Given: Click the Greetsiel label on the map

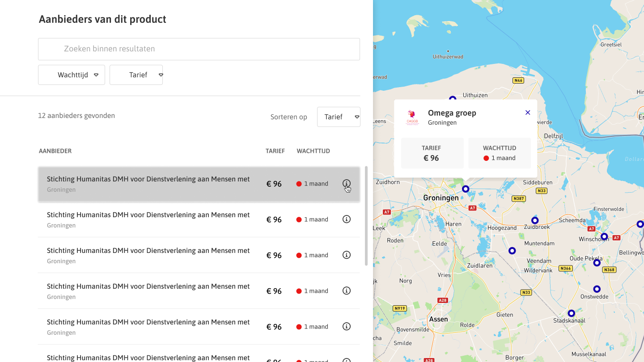Looking at the screenshot, I should click(x=611, y=45).
